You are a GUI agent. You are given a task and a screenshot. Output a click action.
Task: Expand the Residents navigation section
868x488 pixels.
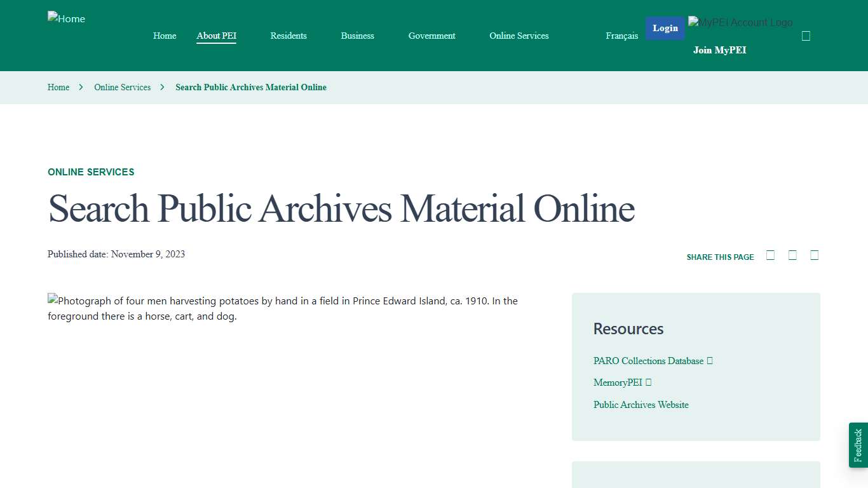tap(288, 36)
